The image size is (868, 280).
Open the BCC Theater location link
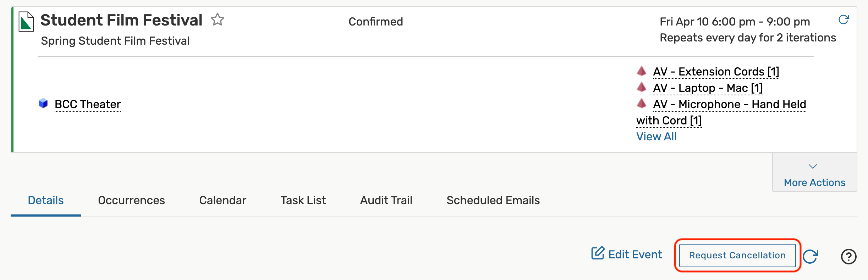click(88, 104)
